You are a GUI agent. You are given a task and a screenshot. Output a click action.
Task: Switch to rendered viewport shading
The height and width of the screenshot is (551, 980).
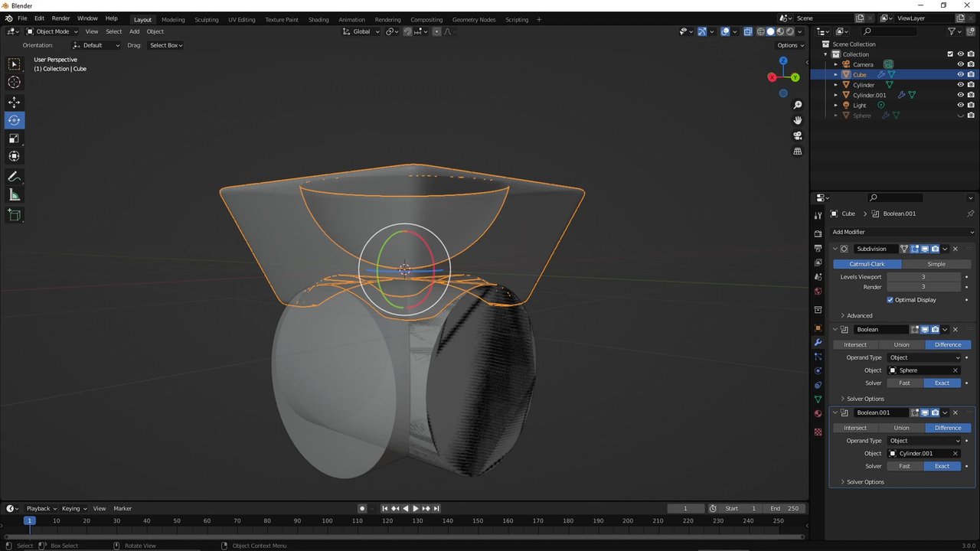(x=790, y=31)
